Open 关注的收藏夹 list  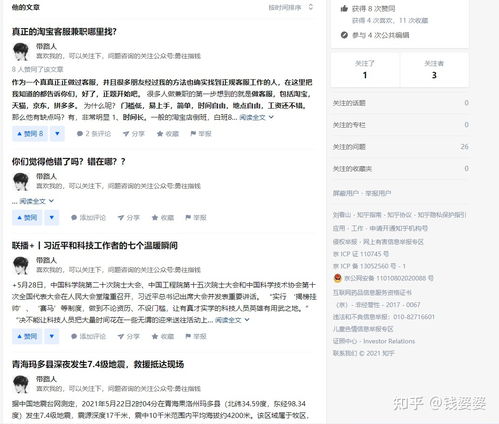click(x=400, y=169)
